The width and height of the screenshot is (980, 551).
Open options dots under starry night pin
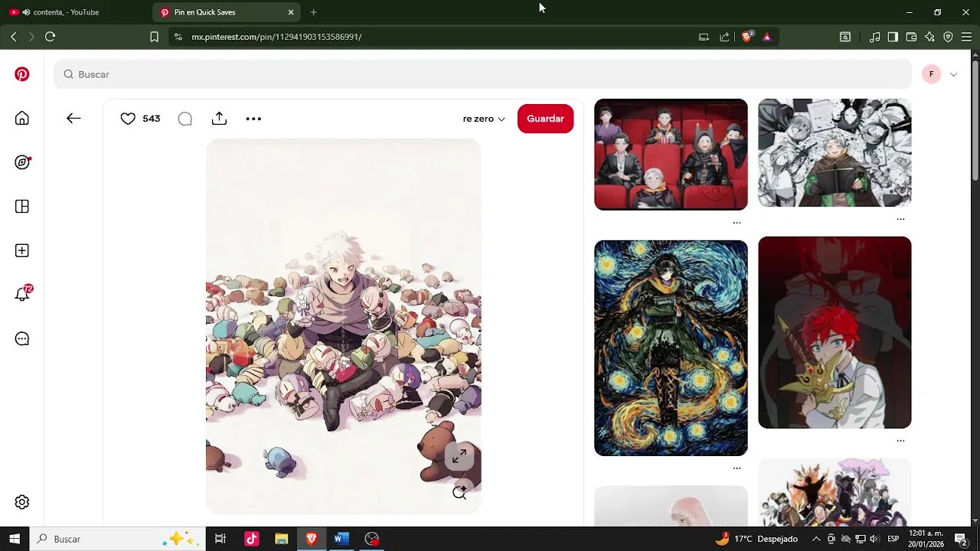click(x=737, y=468)
